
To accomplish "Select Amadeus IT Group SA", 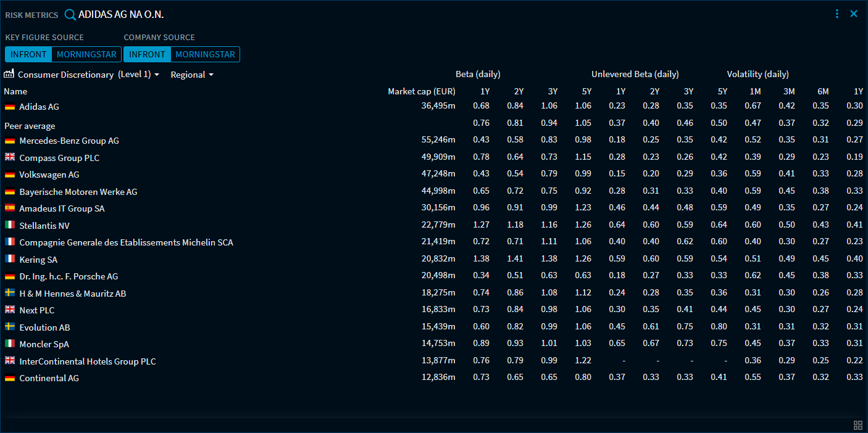I will 62,208.
